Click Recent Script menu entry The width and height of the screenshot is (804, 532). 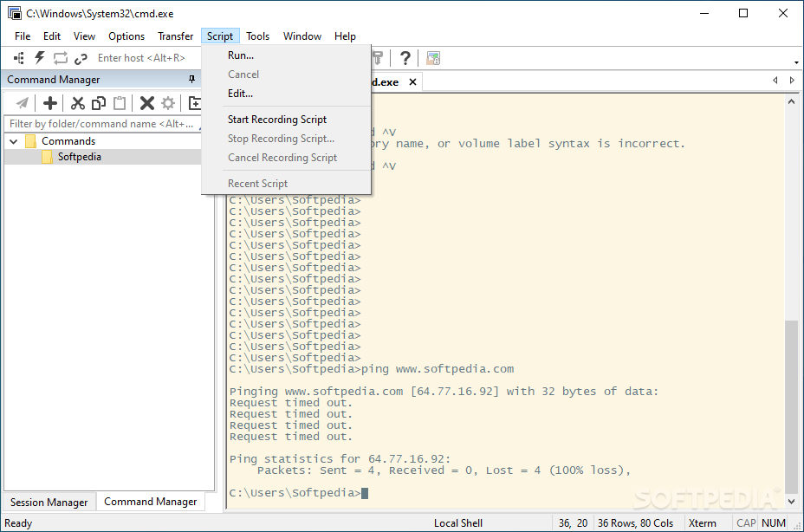tap(286, 184)
